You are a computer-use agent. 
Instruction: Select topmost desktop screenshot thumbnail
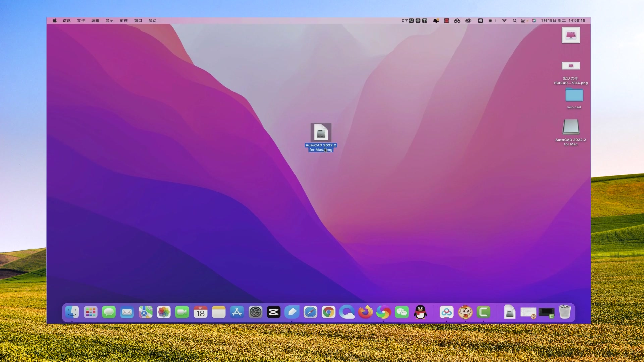[571, 35]
